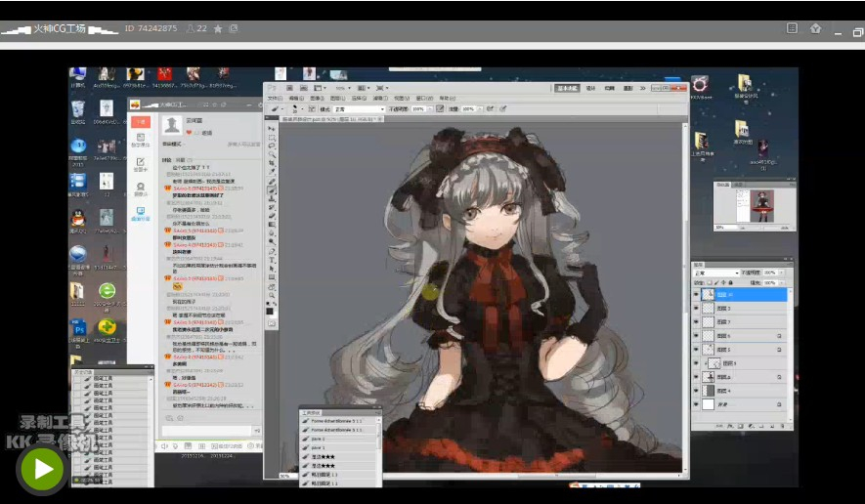Click the star favorite icon beside ID 74242875
The image size is (865, 504).
pyautogui.click(x=218, y=28)
